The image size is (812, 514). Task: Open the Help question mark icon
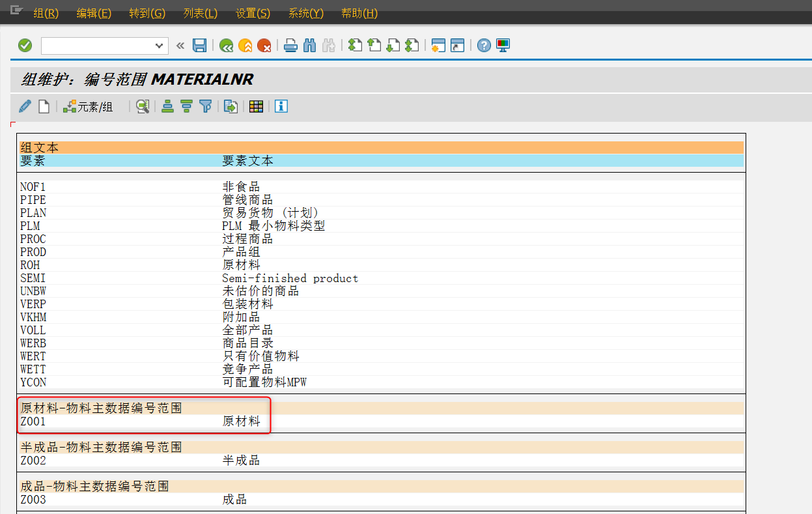tap(483, 45)
